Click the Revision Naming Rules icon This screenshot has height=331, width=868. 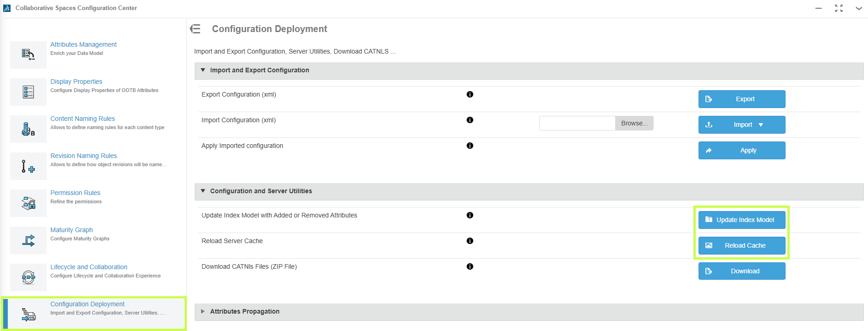pyautogui.click(x=28, y=166)
